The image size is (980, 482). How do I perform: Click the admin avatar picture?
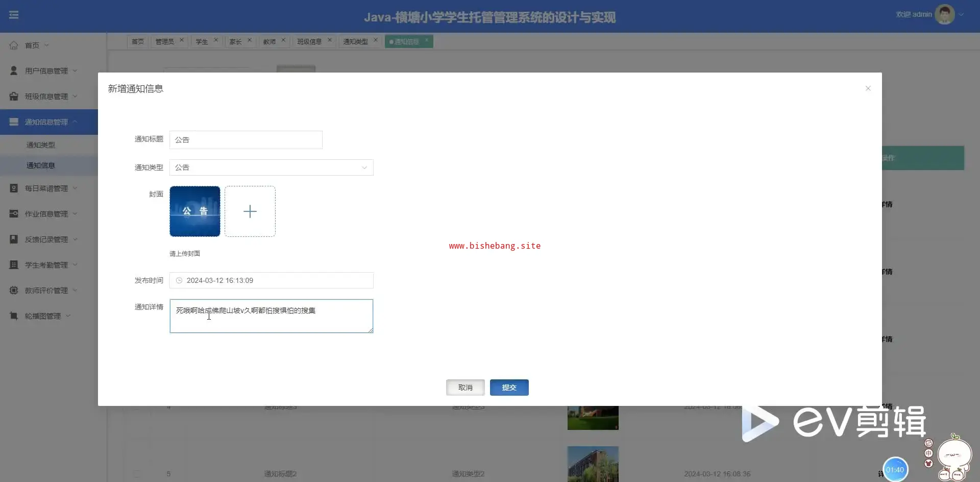(944, 15)
